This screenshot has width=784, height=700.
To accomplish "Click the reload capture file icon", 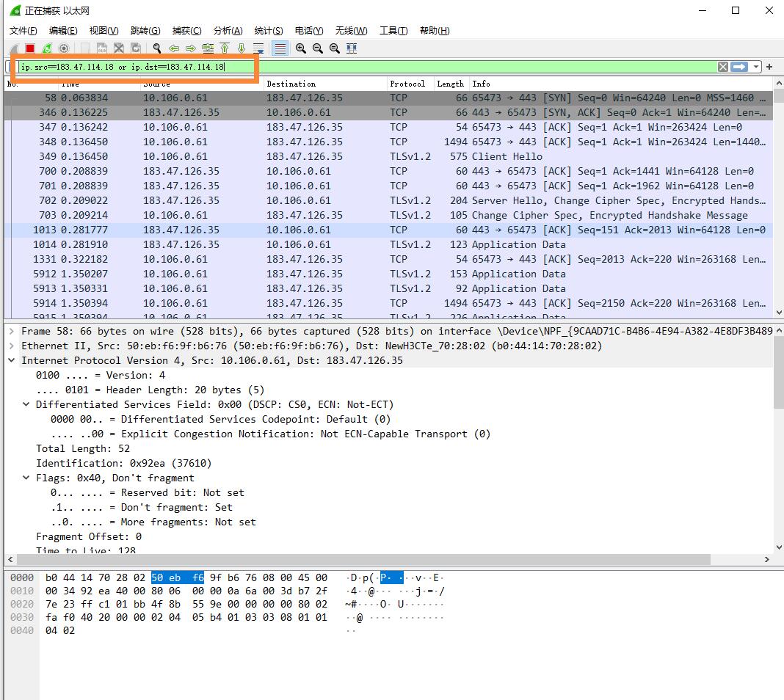I will click(x=136, y=48).
